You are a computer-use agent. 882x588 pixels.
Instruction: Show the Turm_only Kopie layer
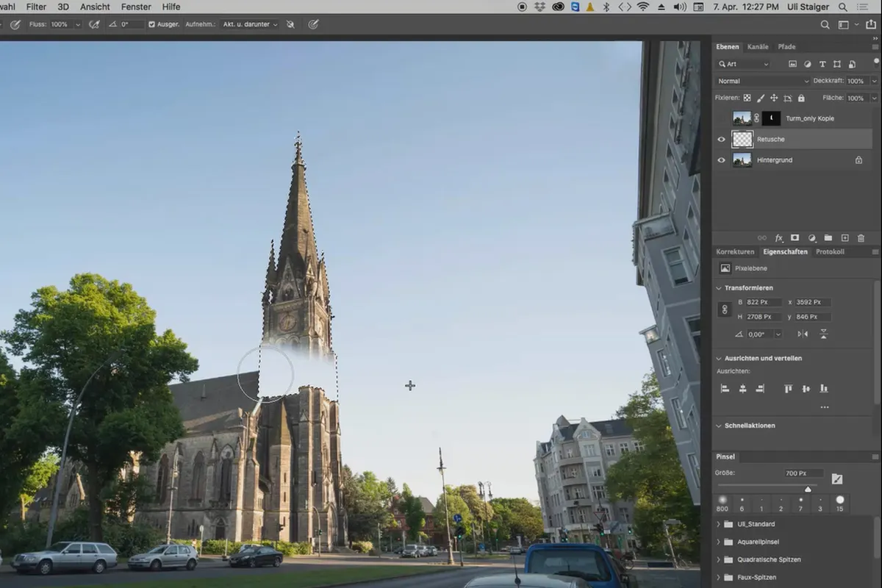click(x=721, y=118)
